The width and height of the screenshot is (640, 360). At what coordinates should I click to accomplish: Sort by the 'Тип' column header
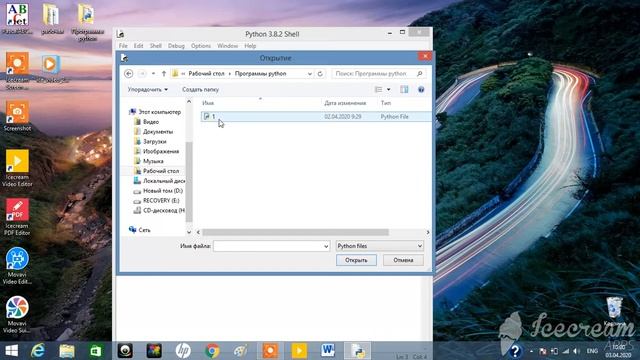pos(386,103)
